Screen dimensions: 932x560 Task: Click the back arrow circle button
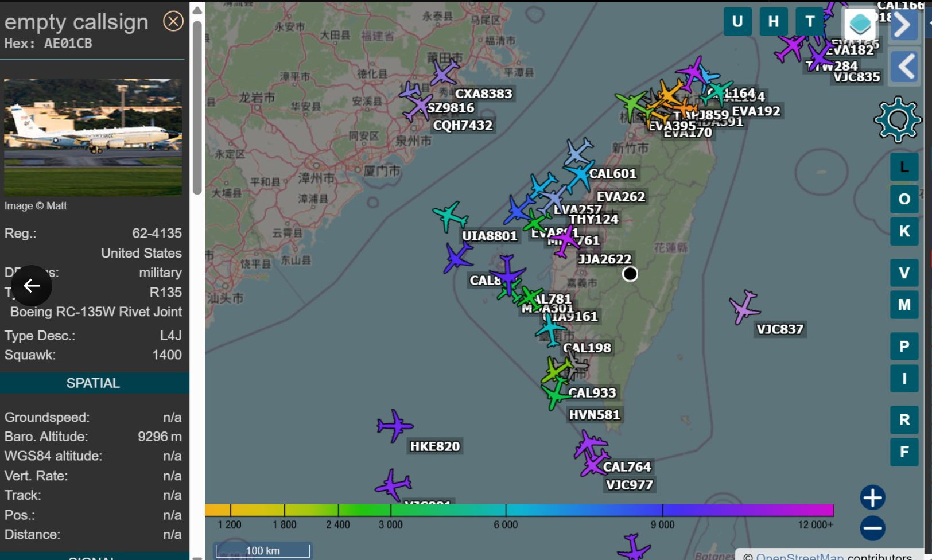pyautogui.click(x=32, y=285)
